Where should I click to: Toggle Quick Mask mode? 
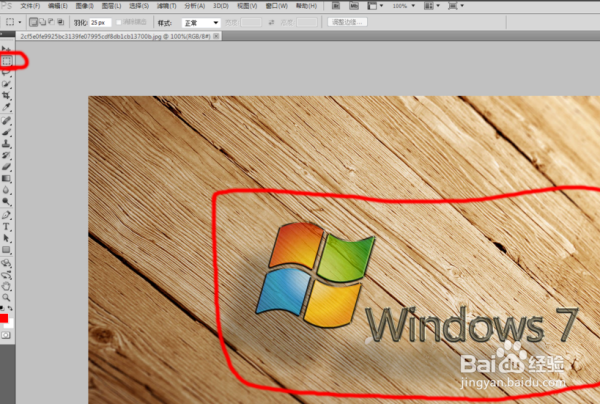6,336
